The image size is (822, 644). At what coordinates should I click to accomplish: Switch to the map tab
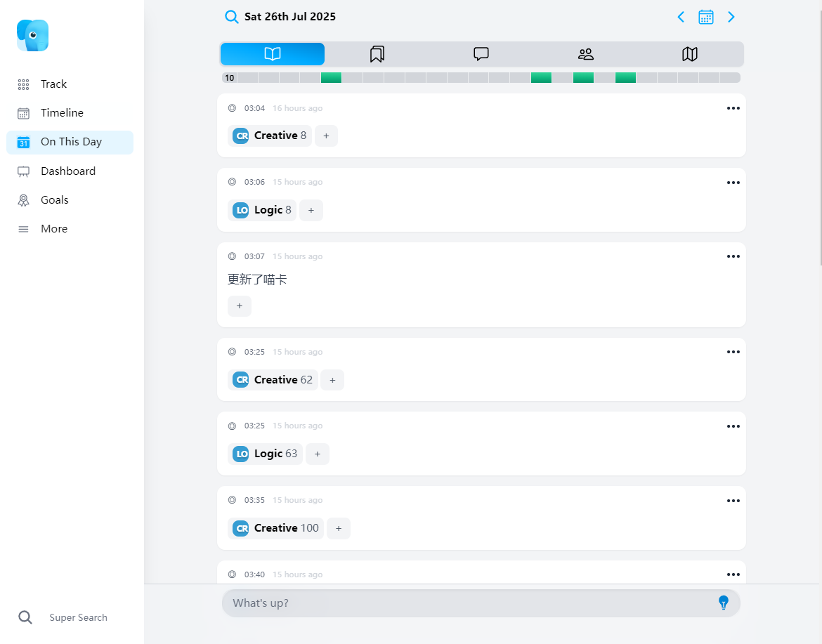pos(690,54)
